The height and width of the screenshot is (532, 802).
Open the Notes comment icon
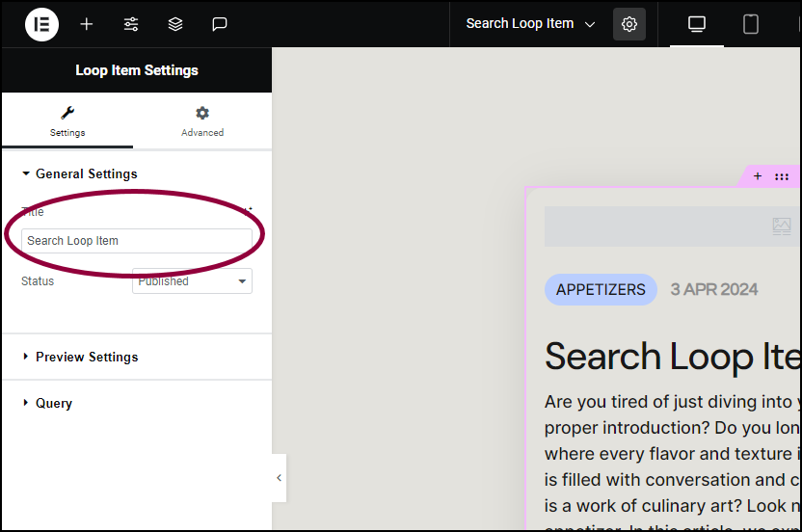tap(220, 24)
